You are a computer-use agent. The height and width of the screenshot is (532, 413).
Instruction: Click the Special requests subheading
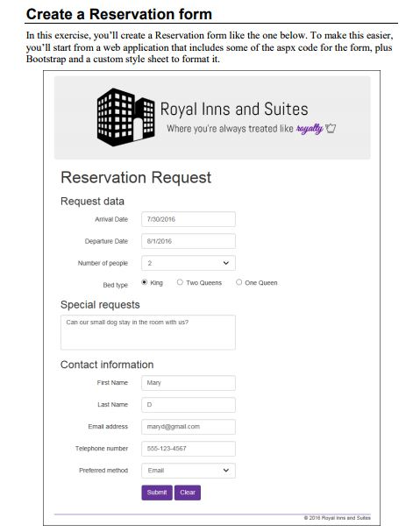click(x=100, y=305)
